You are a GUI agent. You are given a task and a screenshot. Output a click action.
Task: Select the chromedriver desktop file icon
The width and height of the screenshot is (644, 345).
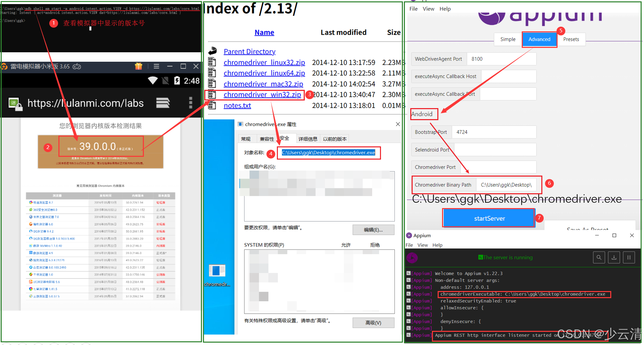217,275
